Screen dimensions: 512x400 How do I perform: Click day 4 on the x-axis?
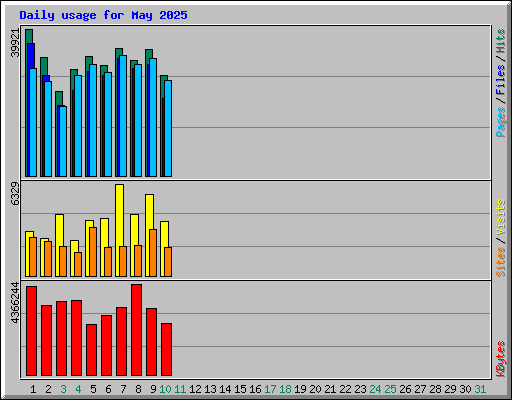(78, 389)
